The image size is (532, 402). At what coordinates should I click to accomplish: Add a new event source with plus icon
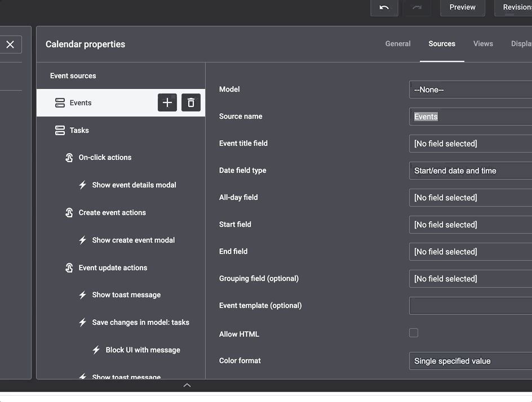[x=167, y=102]
